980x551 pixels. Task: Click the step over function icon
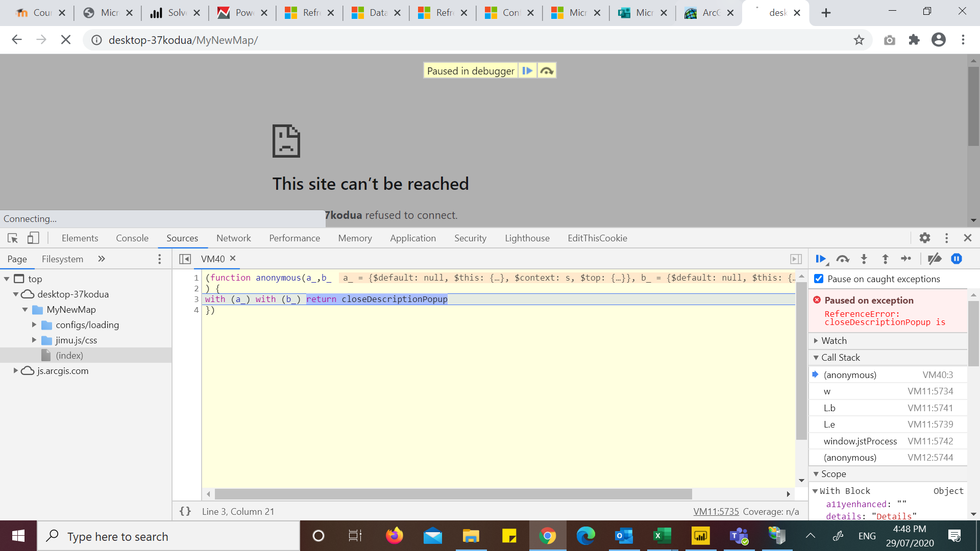tap(843, 259)
